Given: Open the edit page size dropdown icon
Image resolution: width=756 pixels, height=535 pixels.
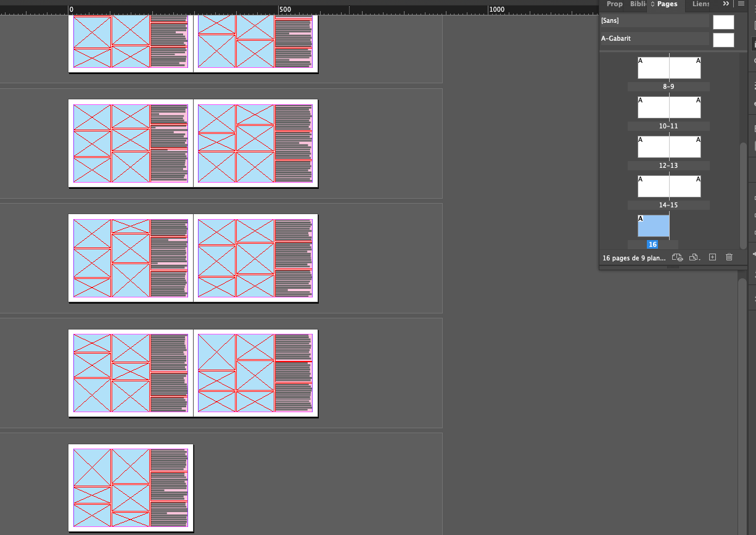Looking at the screenshot, I should pos(694,257).
